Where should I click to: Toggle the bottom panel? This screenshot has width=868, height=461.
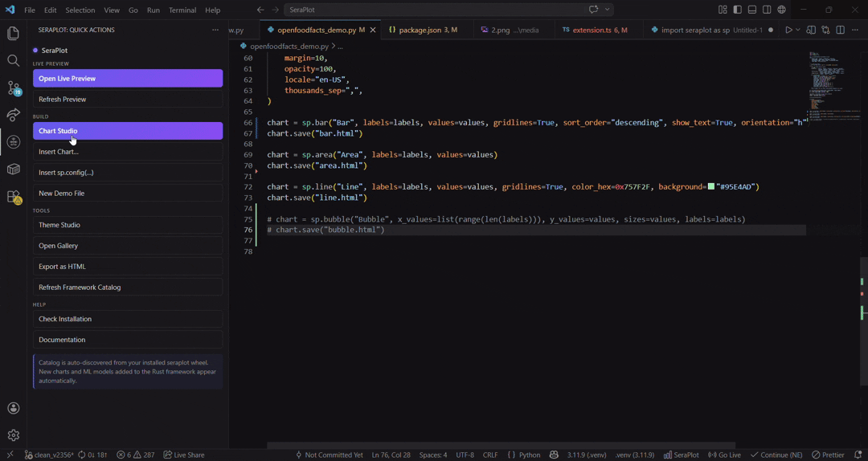pyautogui.click(x=751, y=10)
